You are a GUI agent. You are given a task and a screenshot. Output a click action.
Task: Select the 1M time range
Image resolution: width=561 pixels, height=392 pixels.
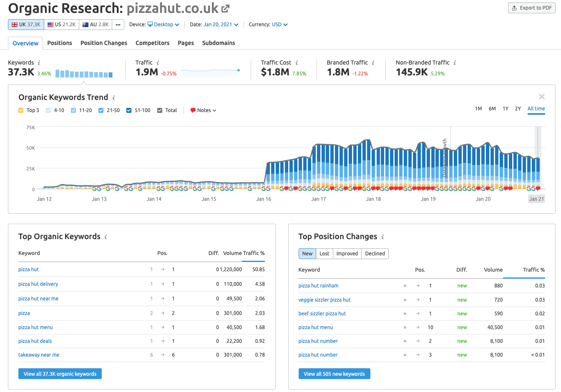click(478, 109)
